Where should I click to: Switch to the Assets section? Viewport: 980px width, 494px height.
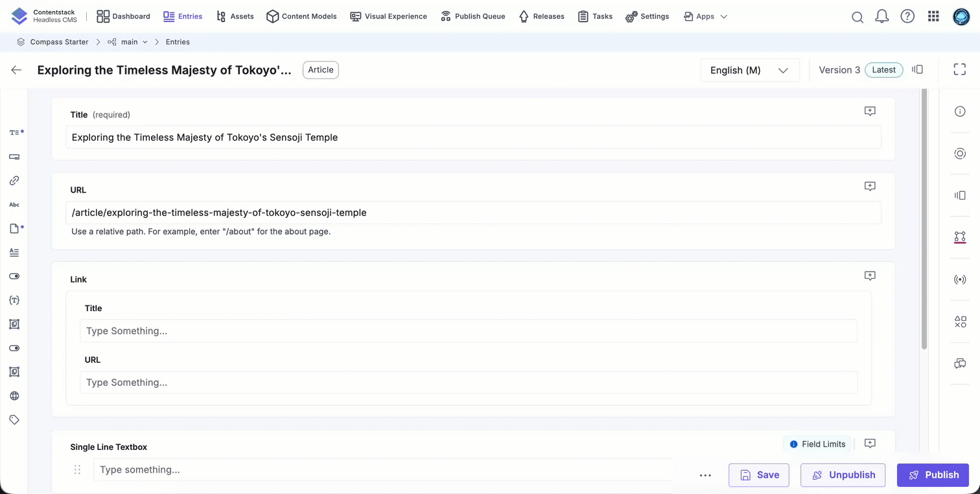click(x=235, y=16)
